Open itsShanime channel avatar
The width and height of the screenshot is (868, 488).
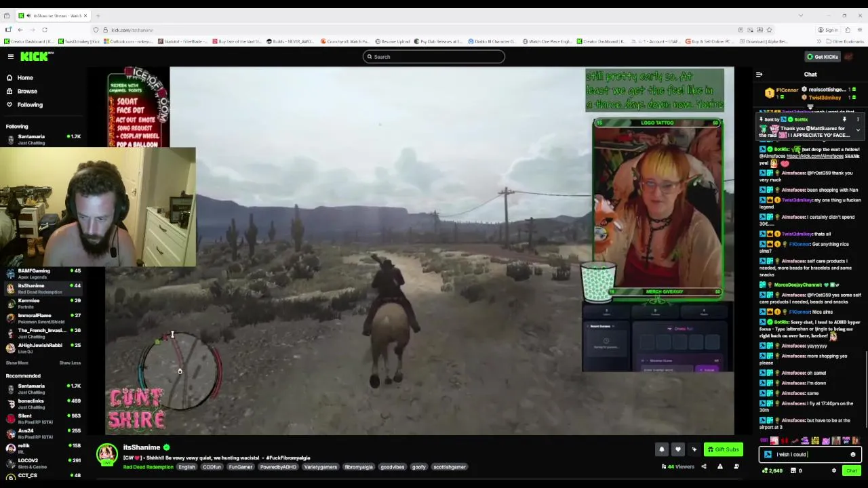click(106, 454)
